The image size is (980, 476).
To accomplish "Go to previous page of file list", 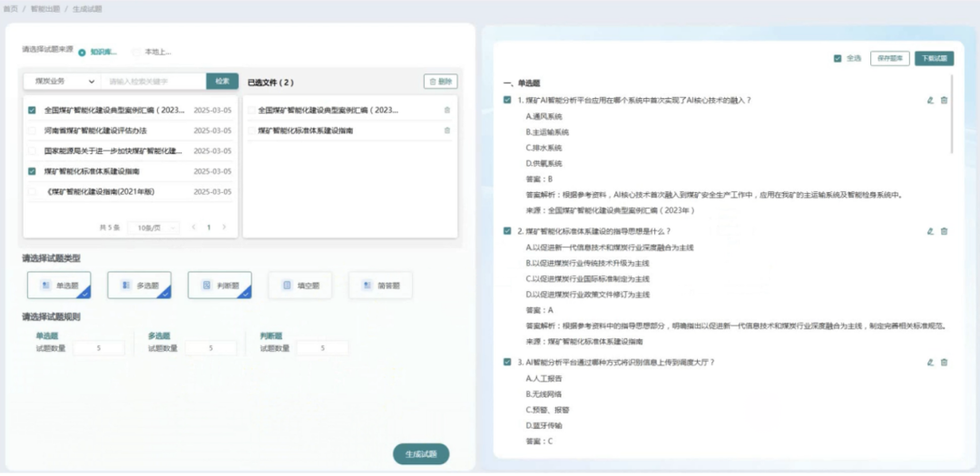I will click(x=194, y=228).
